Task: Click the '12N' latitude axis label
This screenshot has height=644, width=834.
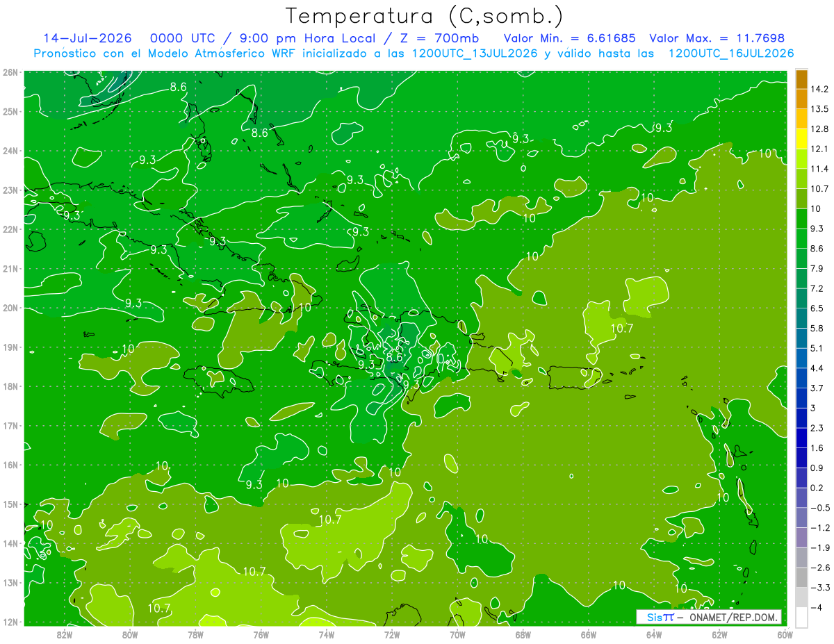Action: tap(10, 622)
